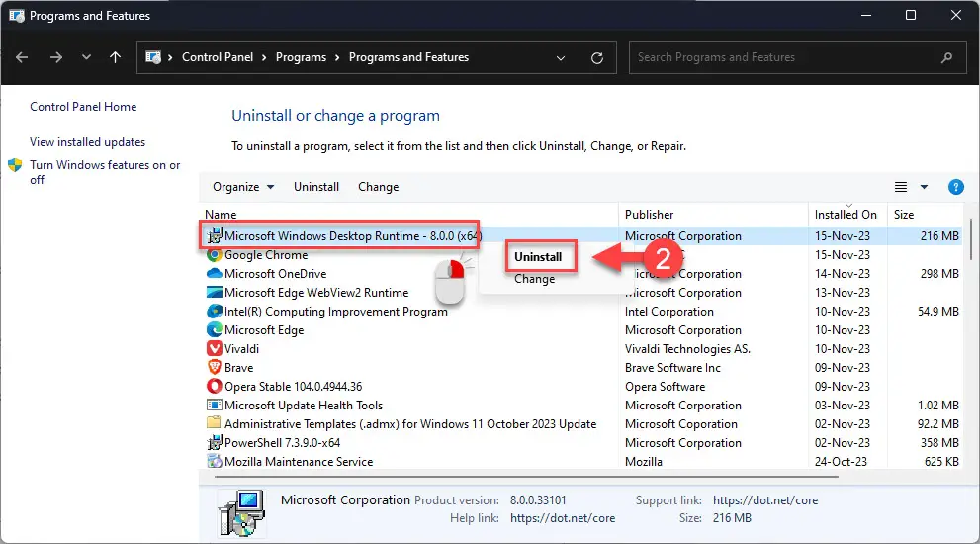Click the Mozilla publisher cell
The height and width of the screenshot is (544, 980).
click(644, 462)
